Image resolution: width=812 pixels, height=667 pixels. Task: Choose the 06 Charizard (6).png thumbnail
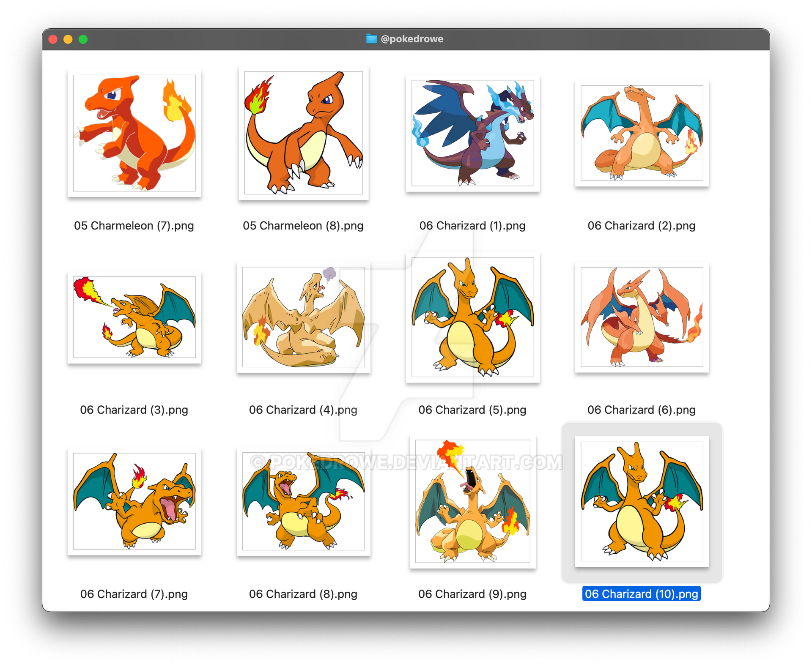point(642,317)
